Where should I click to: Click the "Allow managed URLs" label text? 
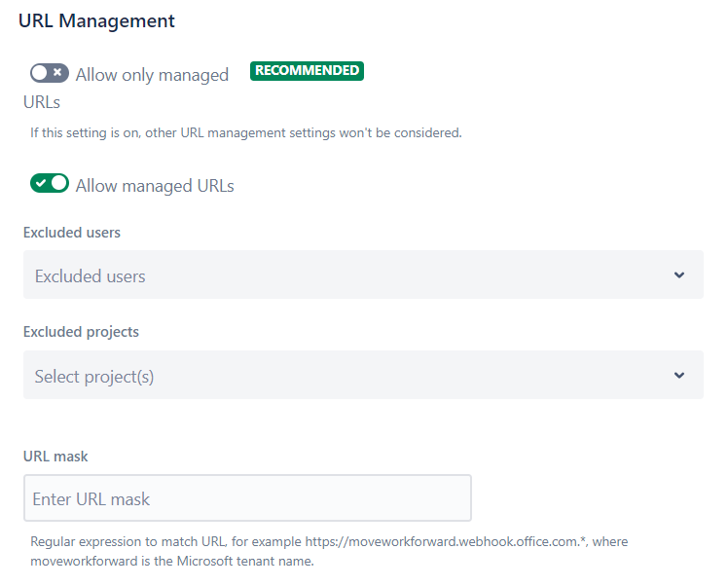(x=155, y=185)
